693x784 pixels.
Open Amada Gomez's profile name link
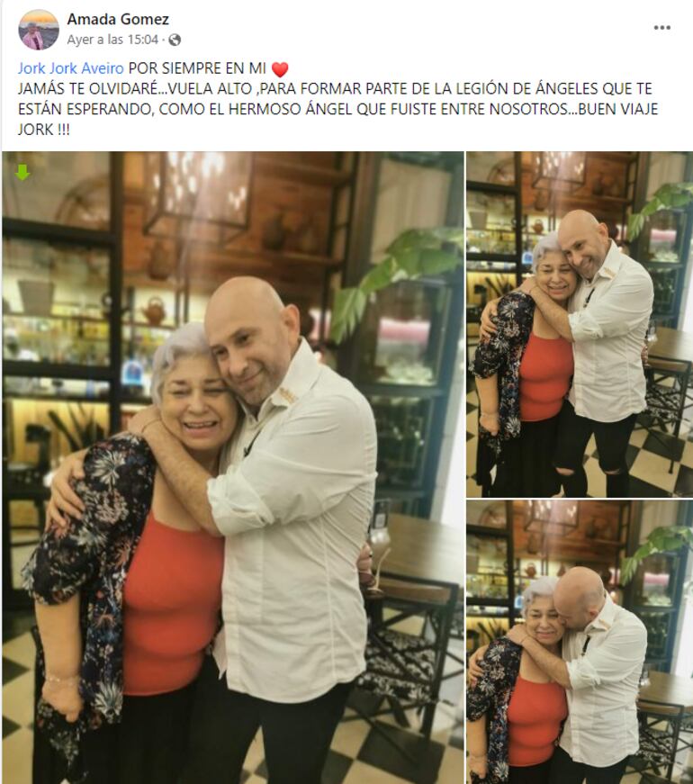[118, 20]
